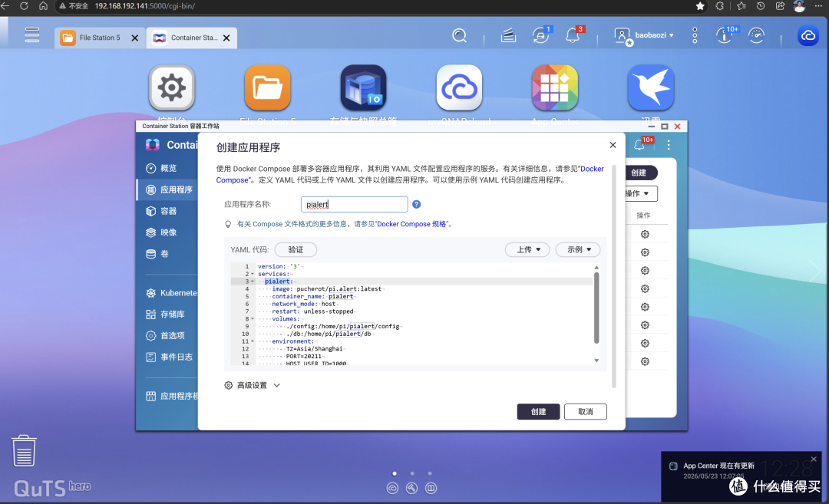Collapse the pialert fold arrow at line 3

[253, 281]
